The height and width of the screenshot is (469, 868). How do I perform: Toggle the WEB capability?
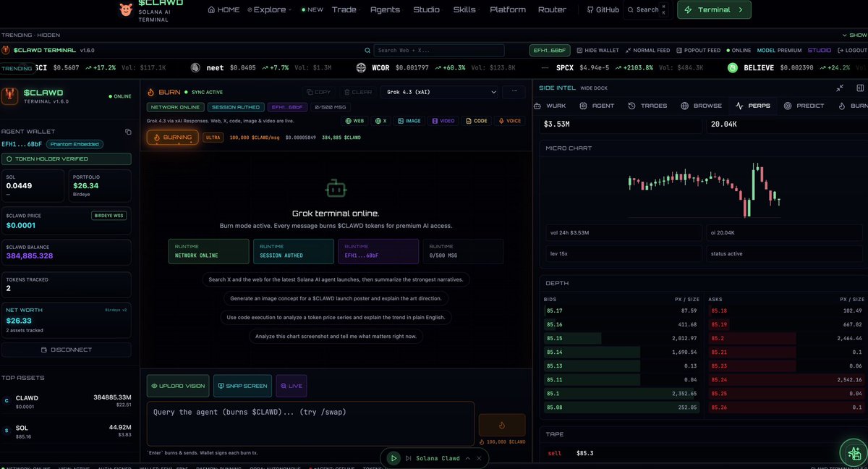tap(354, 121)
